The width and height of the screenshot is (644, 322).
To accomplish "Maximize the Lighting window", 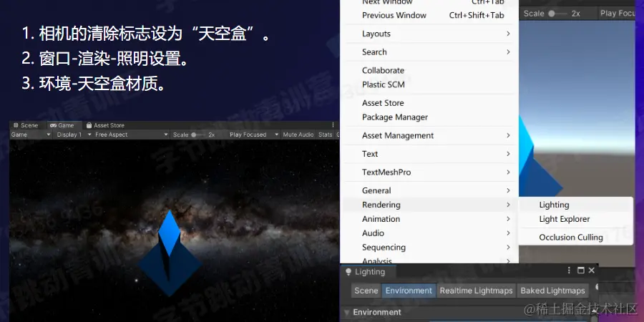I will 581,270.
